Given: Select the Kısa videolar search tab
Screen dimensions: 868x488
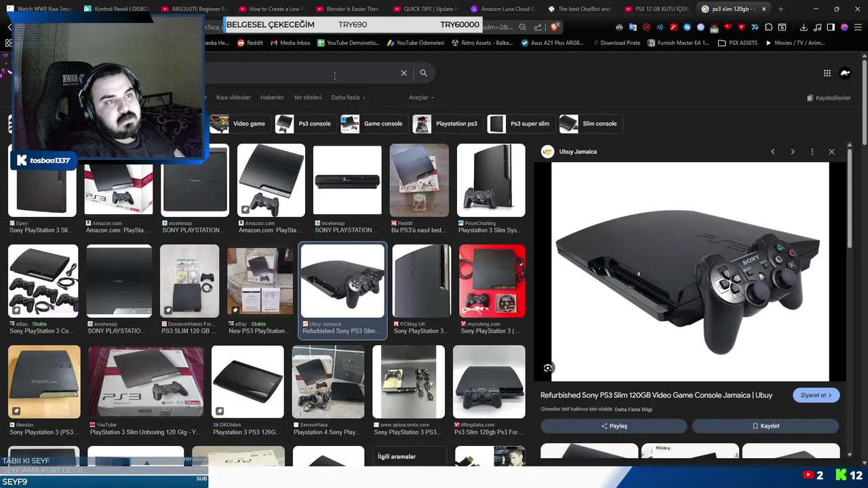Looking at the screenshot, I should tap(233, 98).
